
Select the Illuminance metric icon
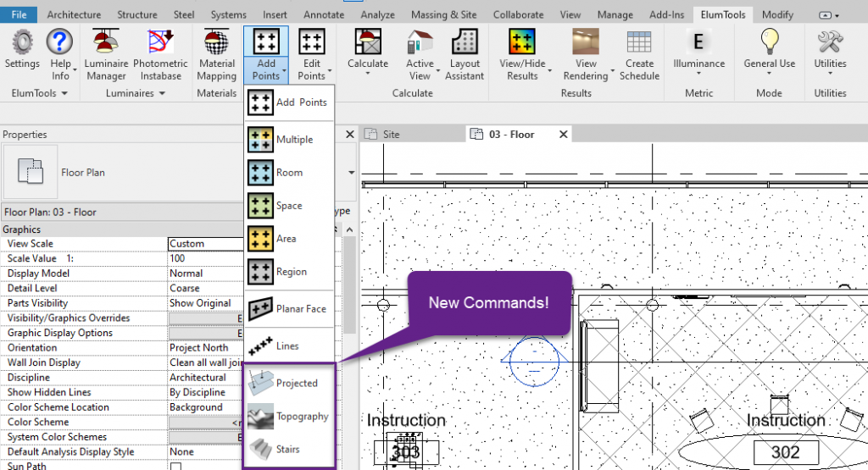click(x=698, y=42)
